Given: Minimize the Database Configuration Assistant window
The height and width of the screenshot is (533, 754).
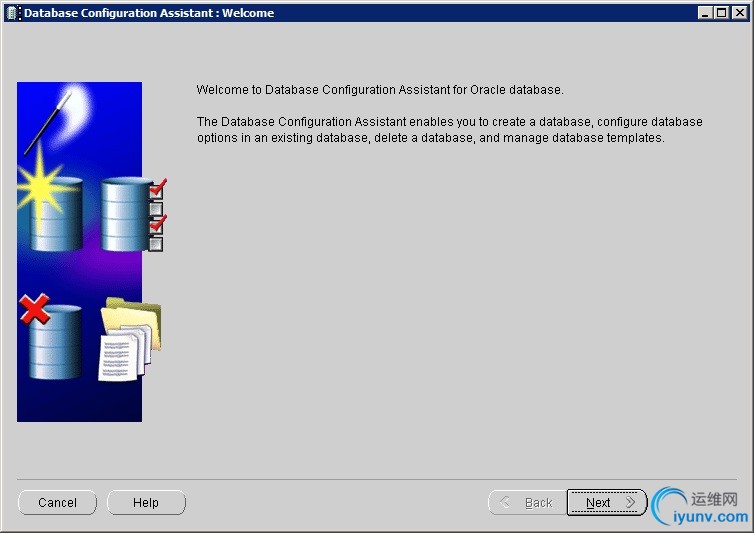Looking at the screenshot, I should (704, 13).
